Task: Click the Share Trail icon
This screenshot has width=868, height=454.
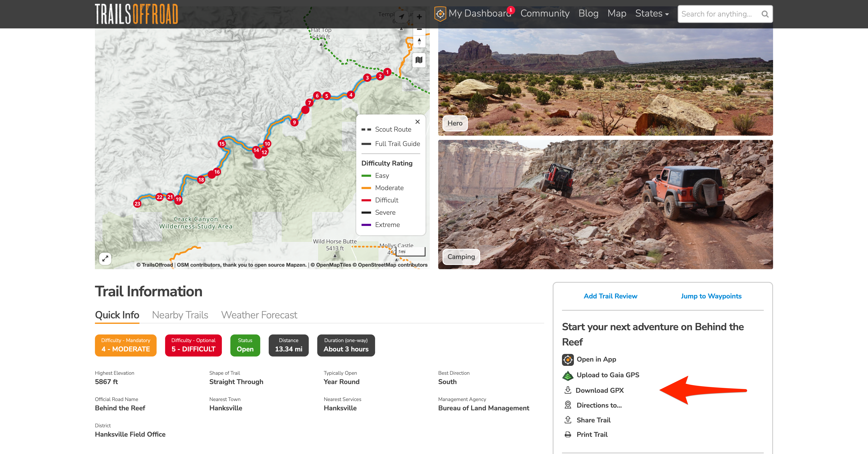Action: click(x=568, y=420)
